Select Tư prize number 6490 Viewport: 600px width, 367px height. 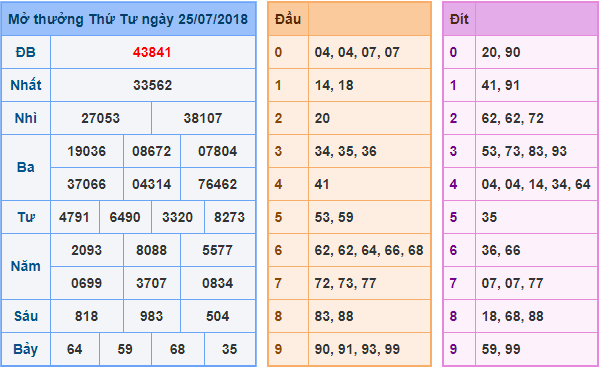(x=125, y=217)
